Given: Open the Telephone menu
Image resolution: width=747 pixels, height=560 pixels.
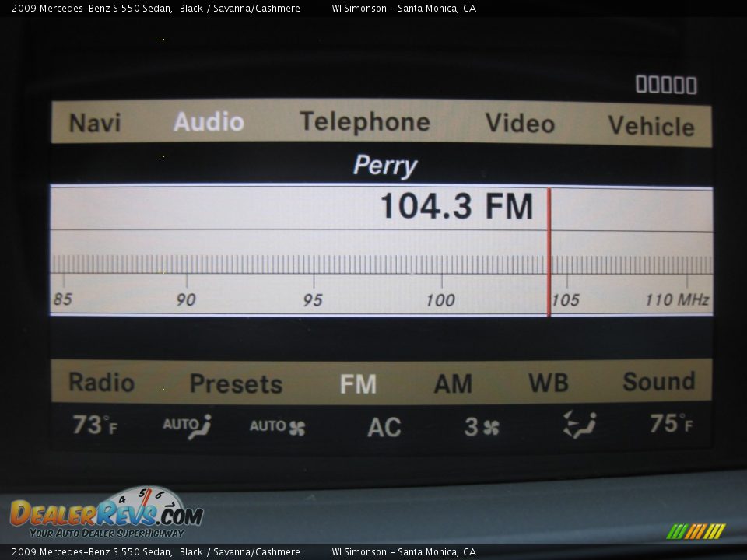Looking at the screenshot, I should point(365,122).
